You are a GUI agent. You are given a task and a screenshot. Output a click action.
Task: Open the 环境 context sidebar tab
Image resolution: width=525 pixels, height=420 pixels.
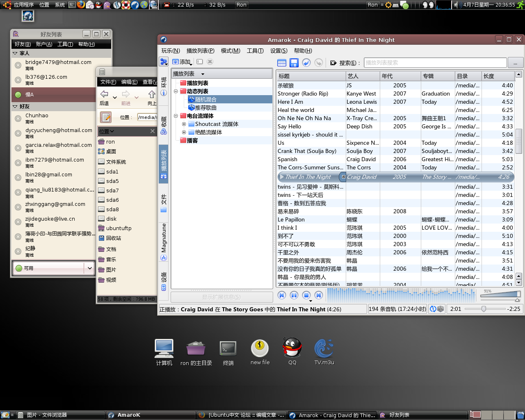click(x=164, y=87)
